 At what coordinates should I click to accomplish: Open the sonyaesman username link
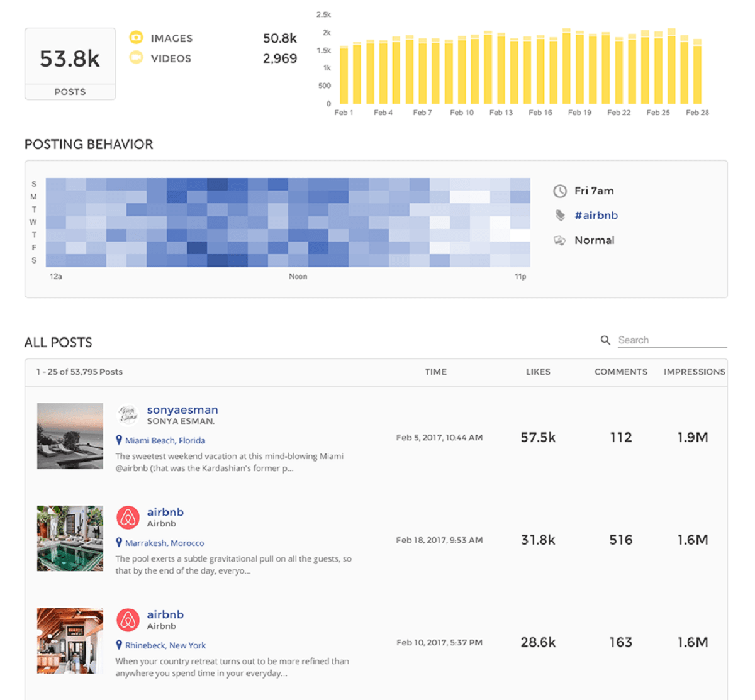click(x=182, y=410)
